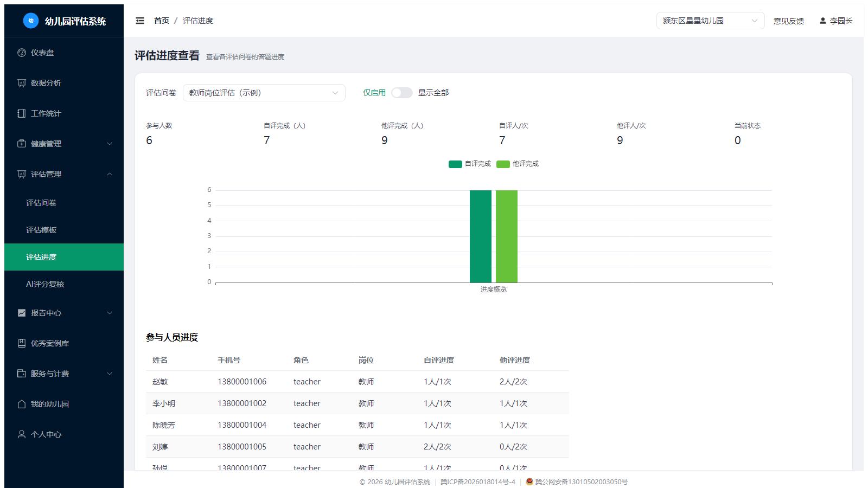Open the kindergarten selector 颍东区星星幼儿园

[x=711, y=21]
